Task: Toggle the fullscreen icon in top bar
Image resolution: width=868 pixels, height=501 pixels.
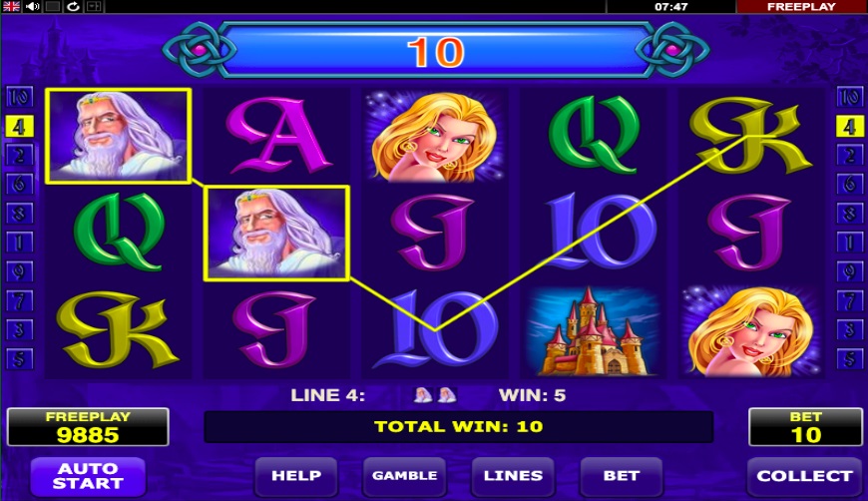Action: 94,7
